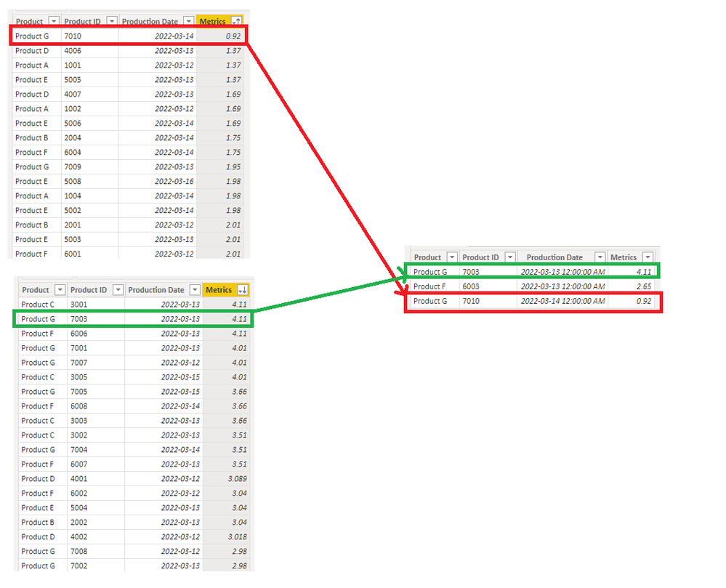
Task: Open Product filter dropdown in top table
Action: pos(55,21)
